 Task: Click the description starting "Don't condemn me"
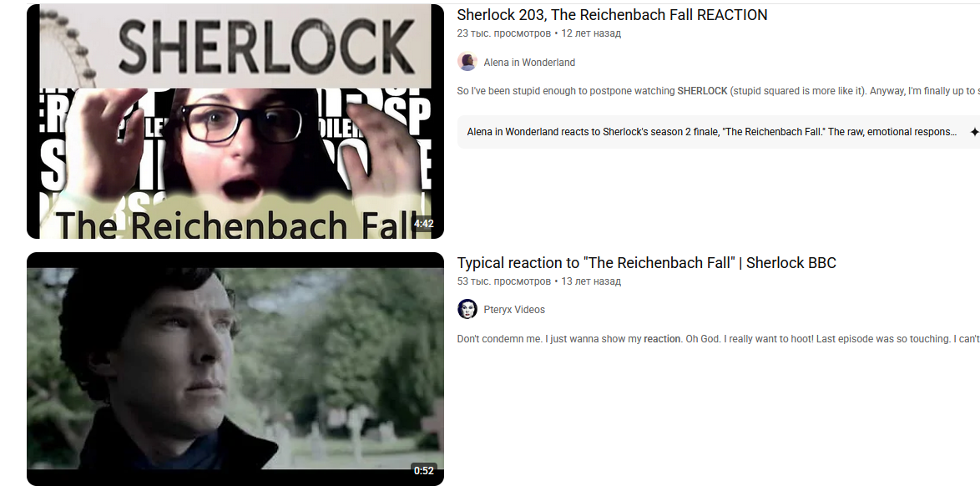(718, 338)
